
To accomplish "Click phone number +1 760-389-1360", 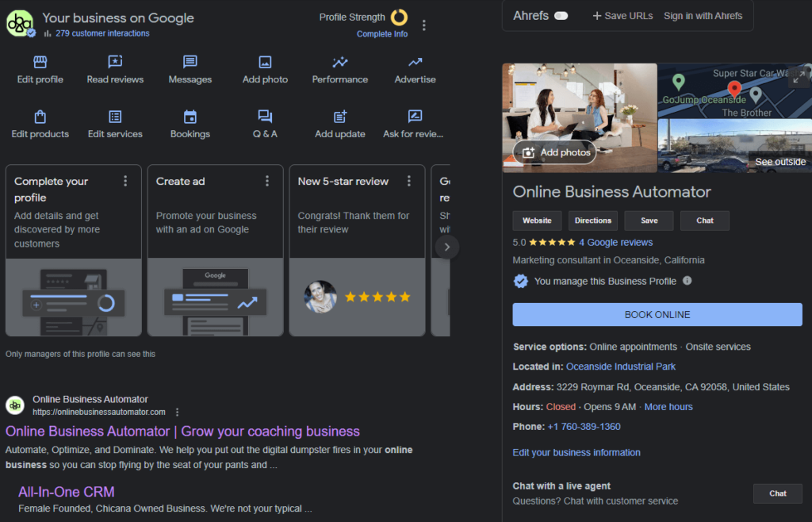I will pyautogui.click(x=584, y=427).
